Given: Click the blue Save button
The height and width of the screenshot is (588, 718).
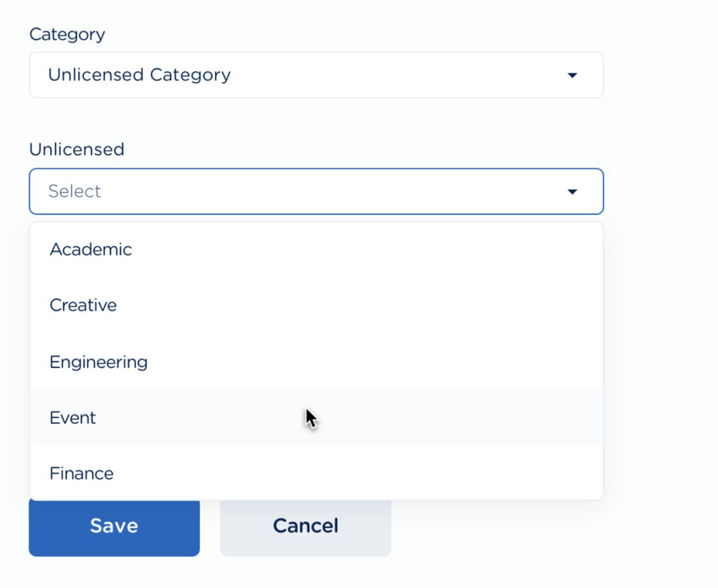Looking at the screenshot, I should click(x=114, y=526).
